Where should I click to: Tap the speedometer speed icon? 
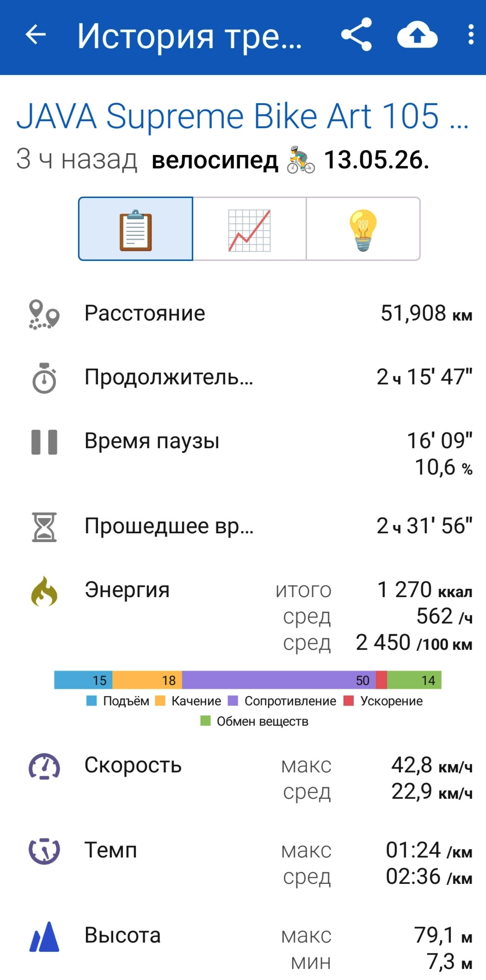coord(44,766)
